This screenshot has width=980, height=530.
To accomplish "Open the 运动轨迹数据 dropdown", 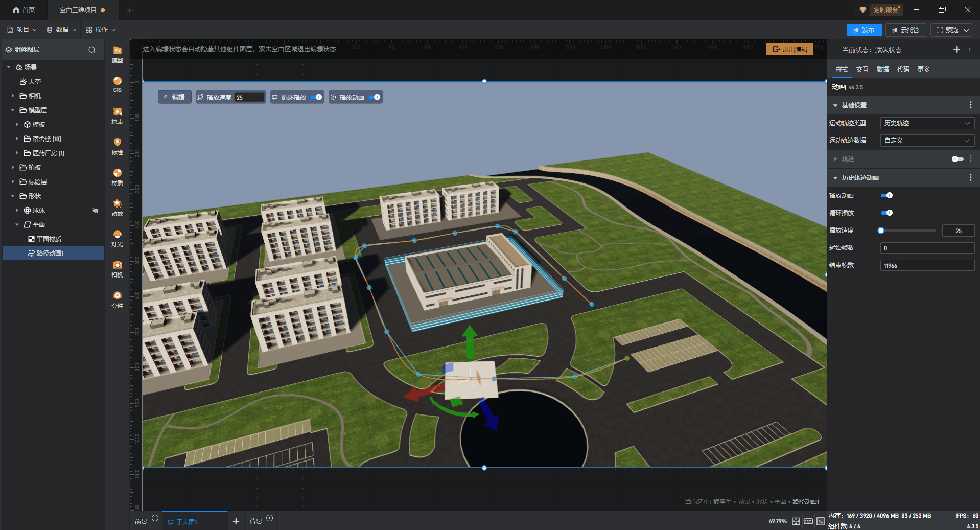I will 927,141.
